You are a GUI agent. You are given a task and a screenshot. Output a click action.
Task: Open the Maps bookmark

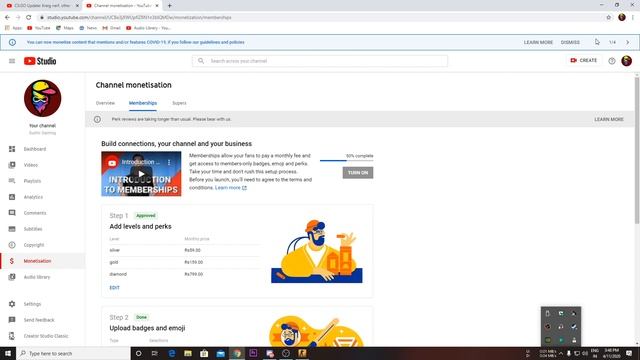coord(65,28)
